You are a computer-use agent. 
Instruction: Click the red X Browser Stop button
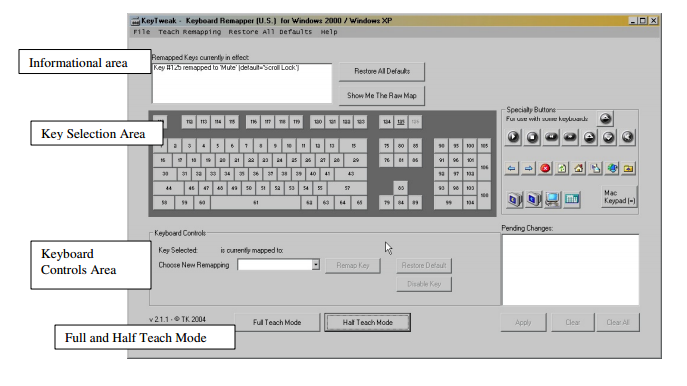545,168
